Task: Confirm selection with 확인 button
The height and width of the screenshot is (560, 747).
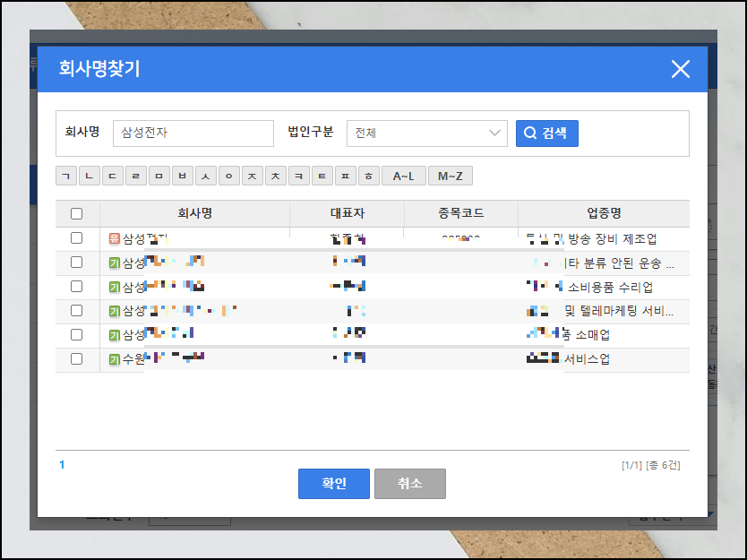Action: click(x=334, y=484)
